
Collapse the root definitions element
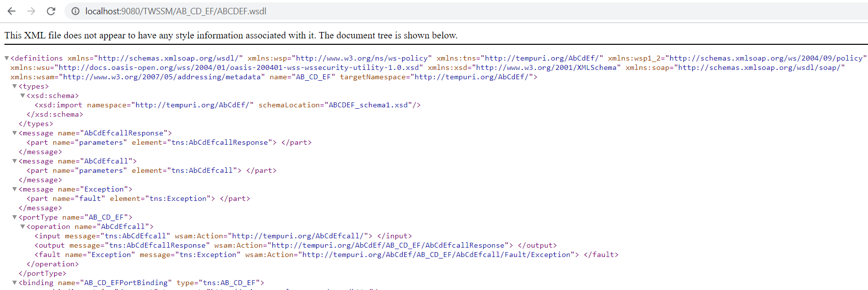coord(7,58)
